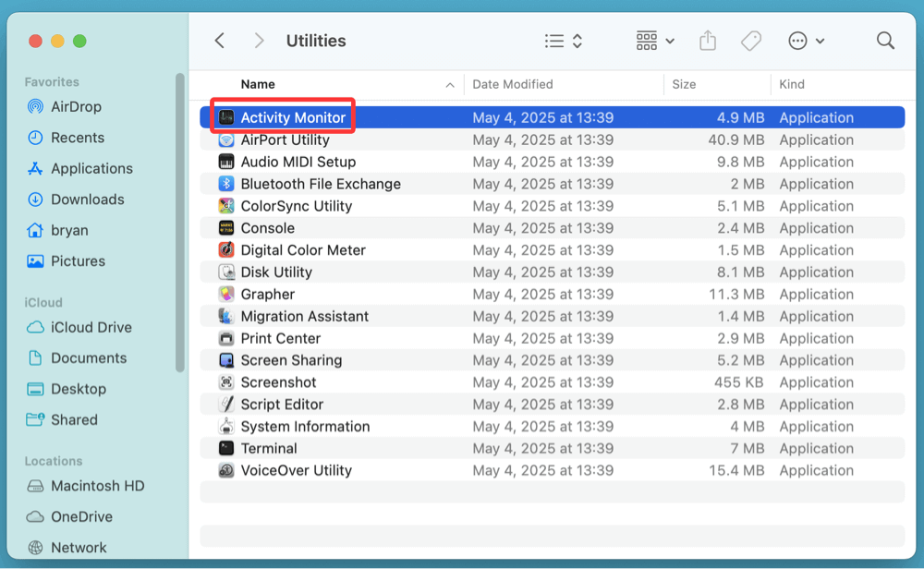
Task: Click the Tags icon in the toolbar
Action: point(751,41)
